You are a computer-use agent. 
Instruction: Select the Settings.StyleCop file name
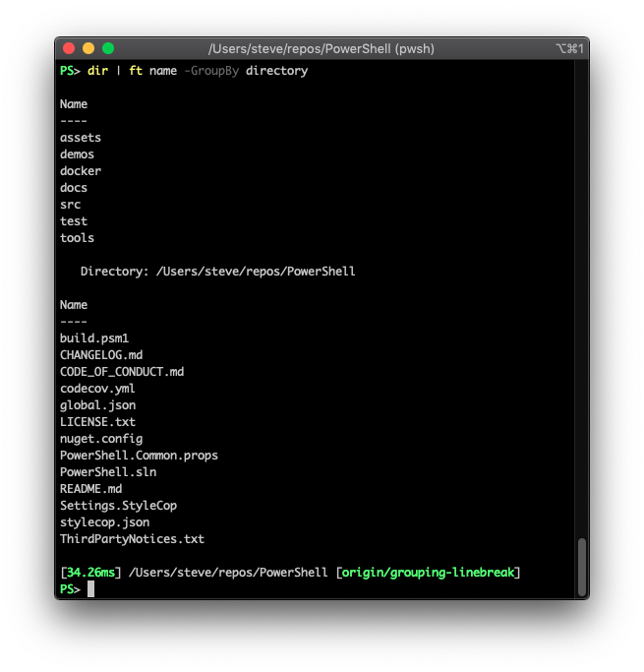119,506
